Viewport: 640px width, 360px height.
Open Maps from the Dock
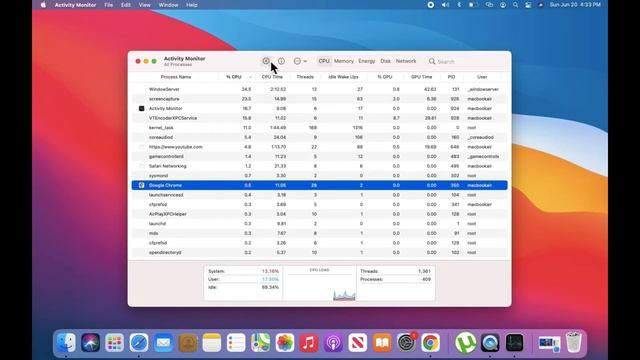[260, 342]
